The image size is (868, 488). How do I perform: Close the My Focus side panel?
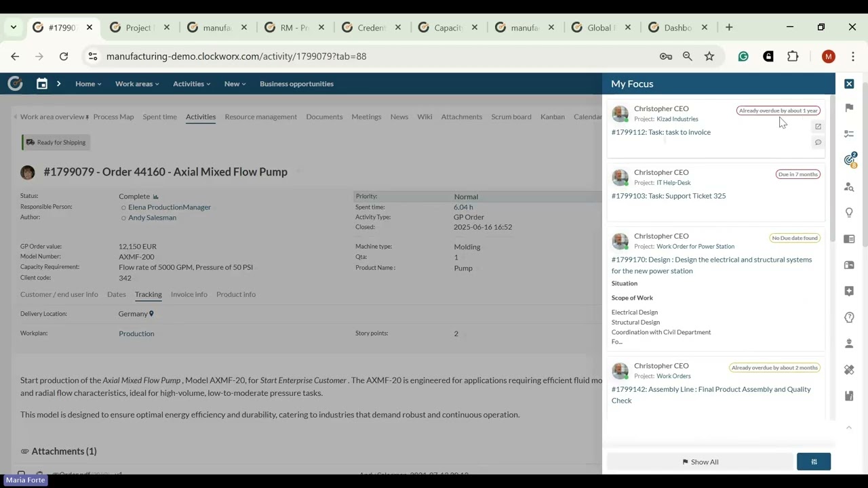click(x=849, y=83)
